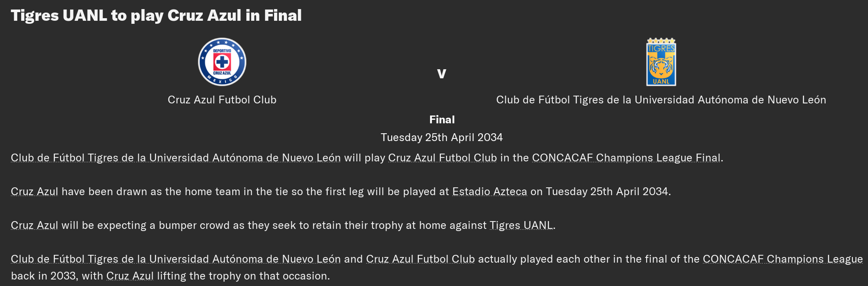The height and width of the screenshot is (286, 868).
Task: Click Cruz Azul link before 'lifting the trophy'
Action: pos(130,276)
